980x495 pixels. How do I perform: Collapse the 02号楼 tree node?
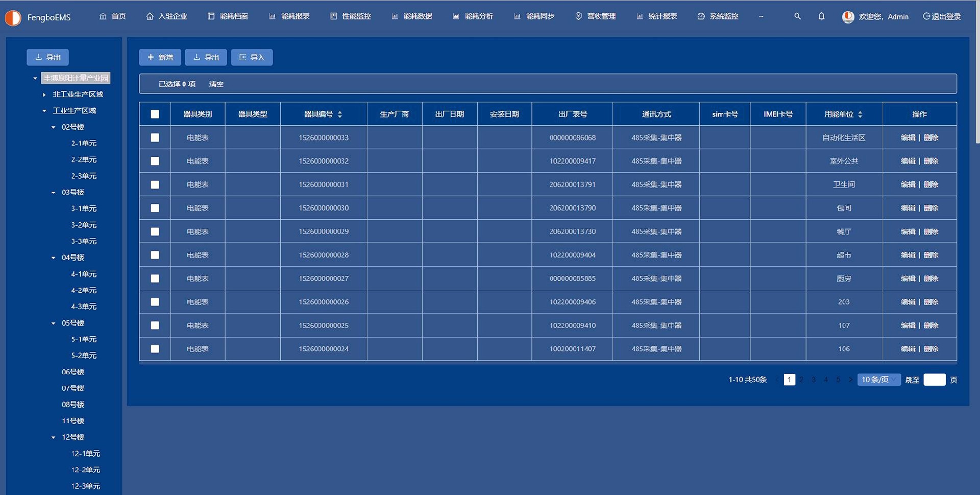pyautogui.click(x=54, y=127)
